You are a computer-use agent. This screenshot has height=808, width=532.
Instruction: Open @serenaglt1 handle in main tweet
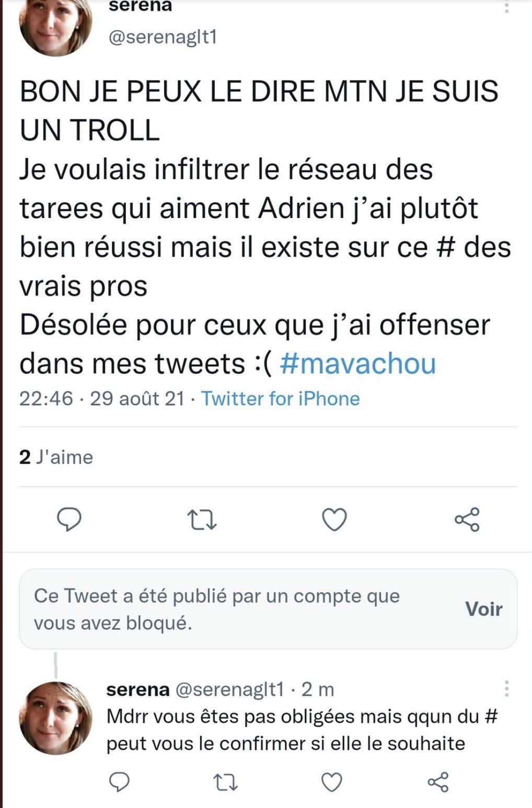(162, 38)
